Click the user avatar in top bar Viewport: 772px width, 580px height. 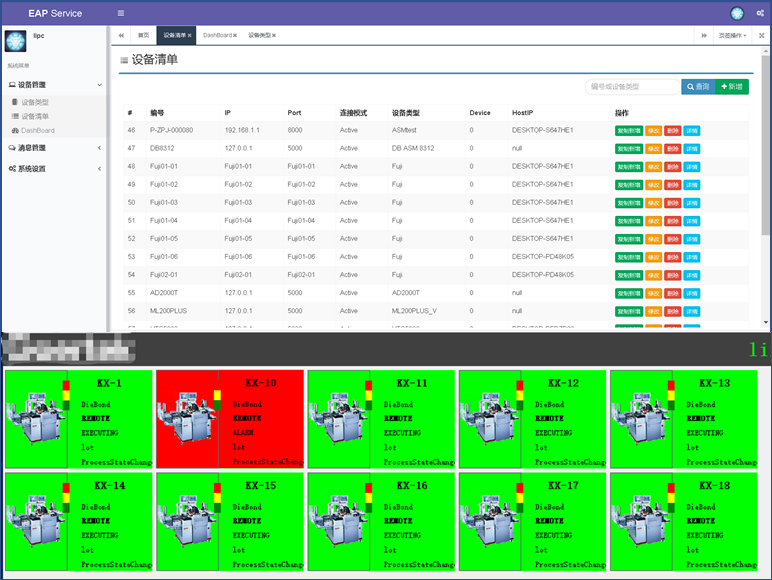[x=737, y=13]
